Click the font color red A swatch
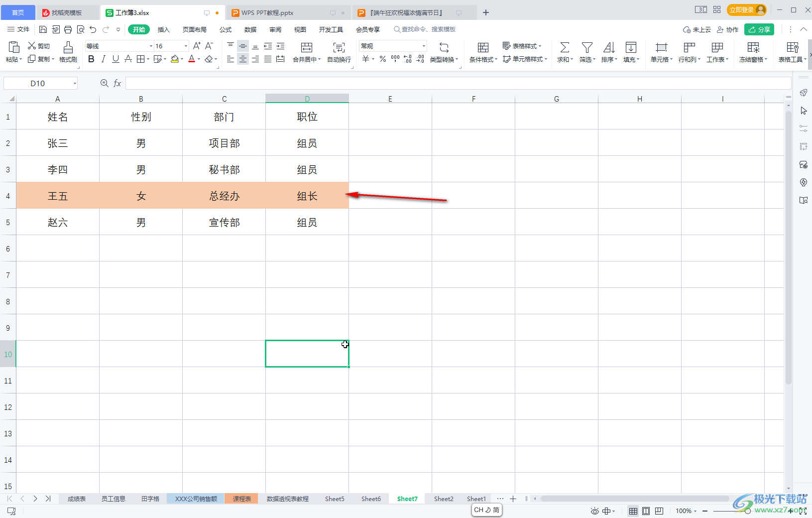Screen dimensions: 812x518 192,59
